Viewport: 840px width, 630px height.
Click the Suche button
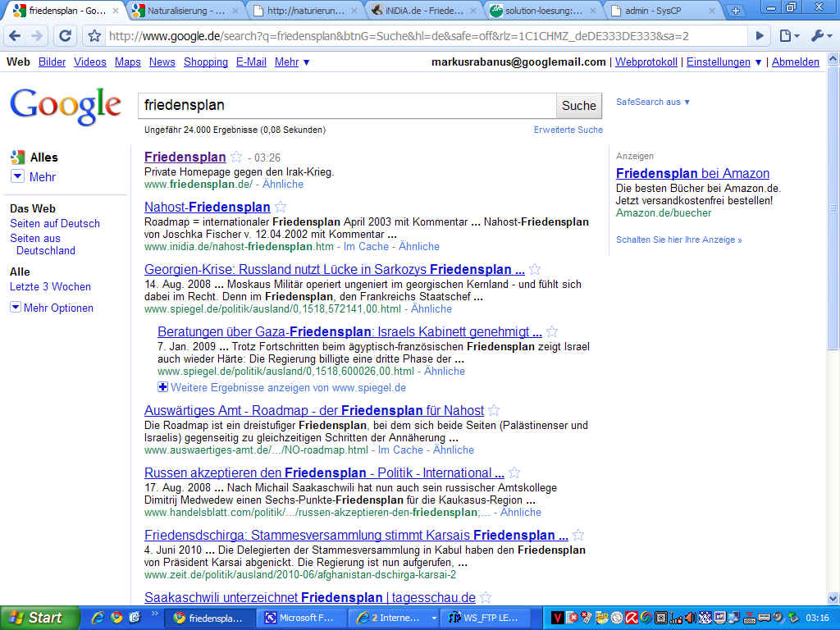tap(578, 106)
